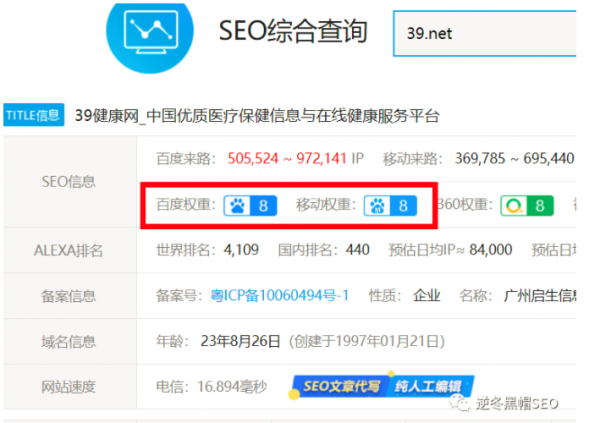This screenshot has height=423, width=600.
Task: Open the SEO文章代写 纯人工编辑 banner
Action: [382, 386]
